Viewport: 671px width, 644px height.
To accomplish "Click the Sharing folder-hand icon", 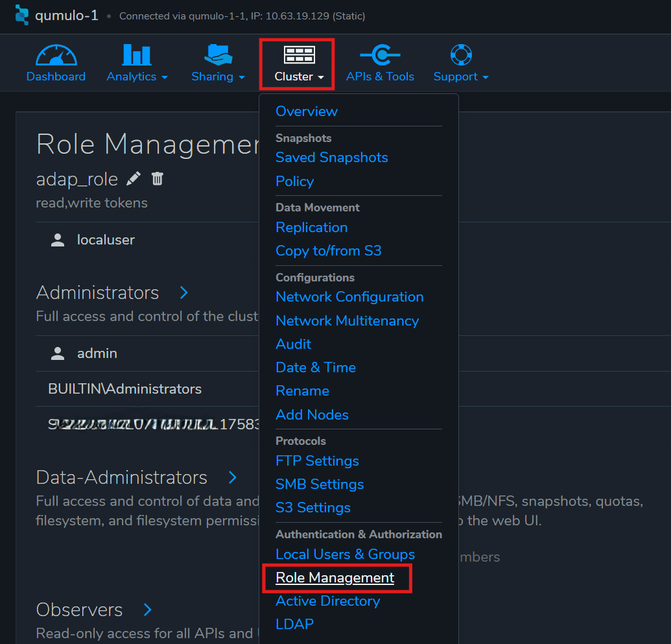I will pyautogui.click(x=218, y=55).
